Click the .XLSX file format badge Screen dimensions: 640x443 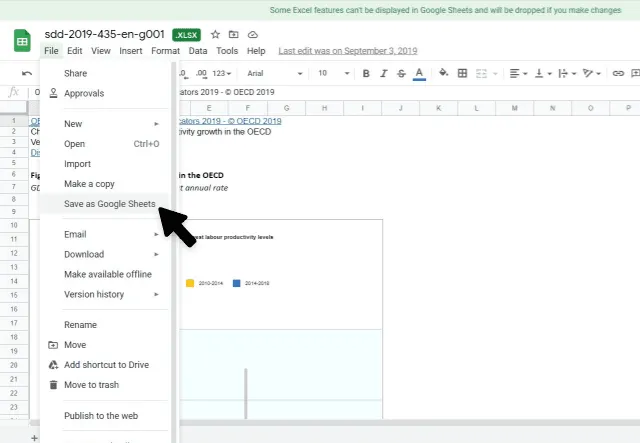pos(187,35)
